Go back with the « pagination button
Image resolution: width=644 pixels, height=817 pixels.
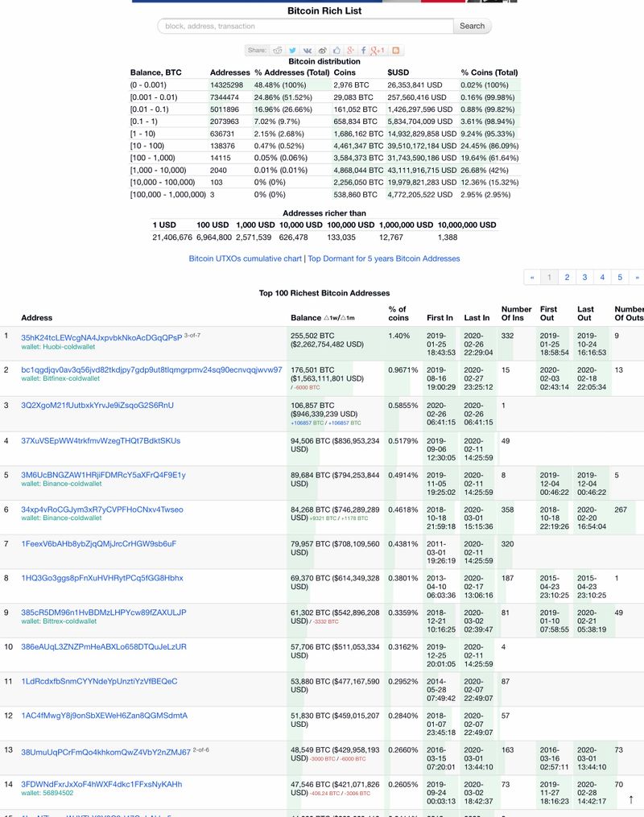click(531, 277)
